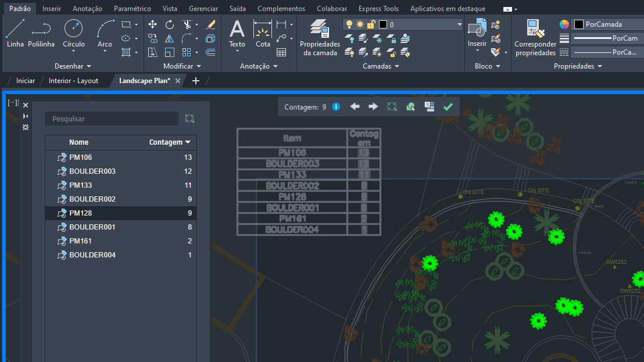Screen dimensions: 644x362
Task: Switch to Interior - Layout document tab
Action: (x=73, y=81)
